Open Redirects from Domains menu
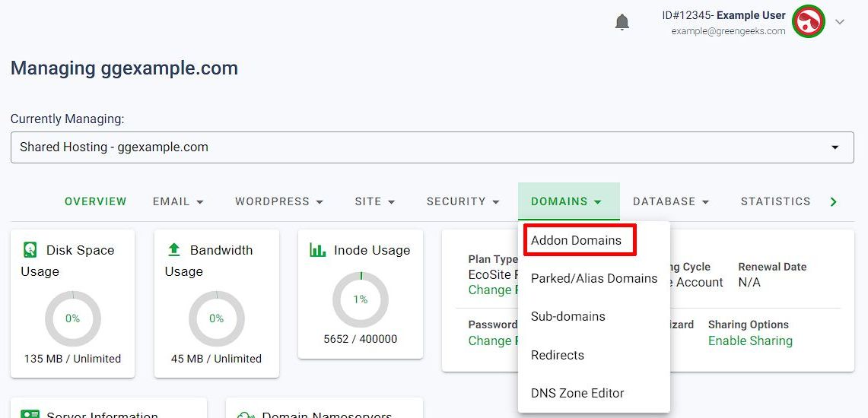The height and width of the screenshot is (418, 868). click(x=594, y=355)
